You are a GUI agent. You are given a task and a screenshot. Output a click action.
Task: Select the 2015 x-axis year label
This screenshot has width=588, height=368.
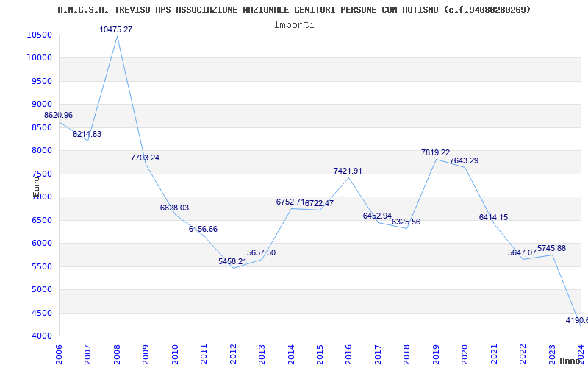[320, 355]
